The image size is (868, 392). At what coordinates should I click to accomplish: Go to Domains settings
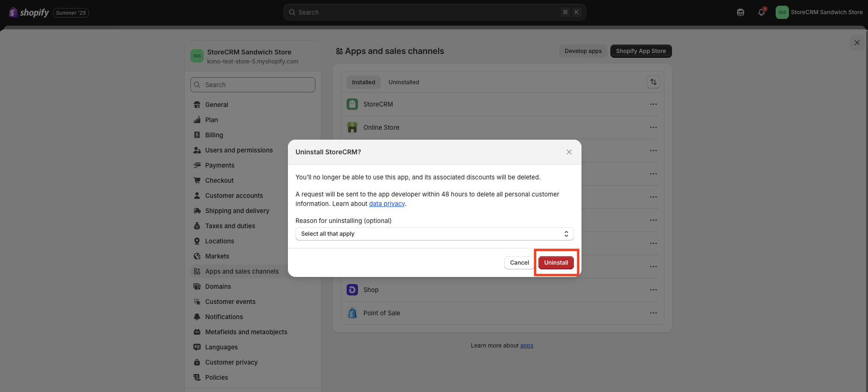(x=253, y=286)
